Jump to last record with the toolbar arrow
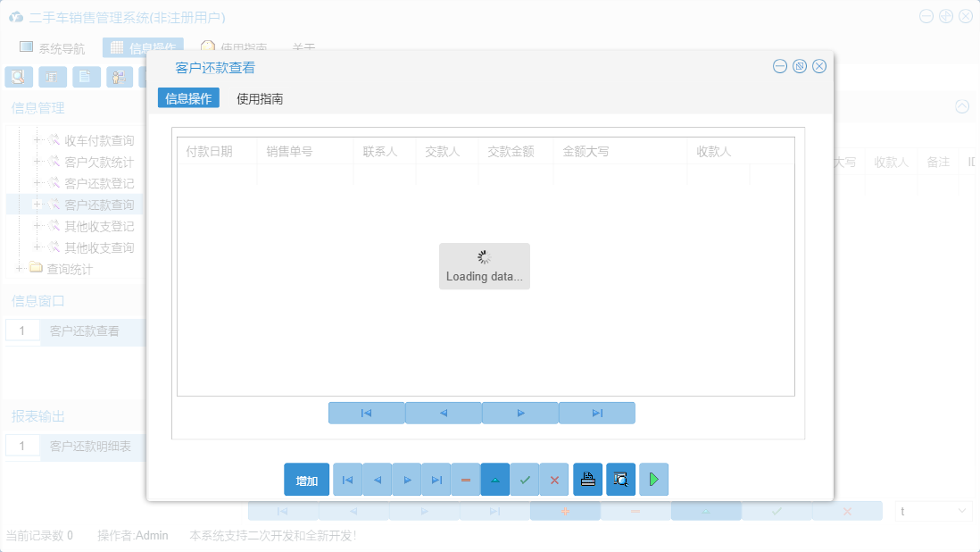This screenshot has width=980, height=552. (436, 480)
